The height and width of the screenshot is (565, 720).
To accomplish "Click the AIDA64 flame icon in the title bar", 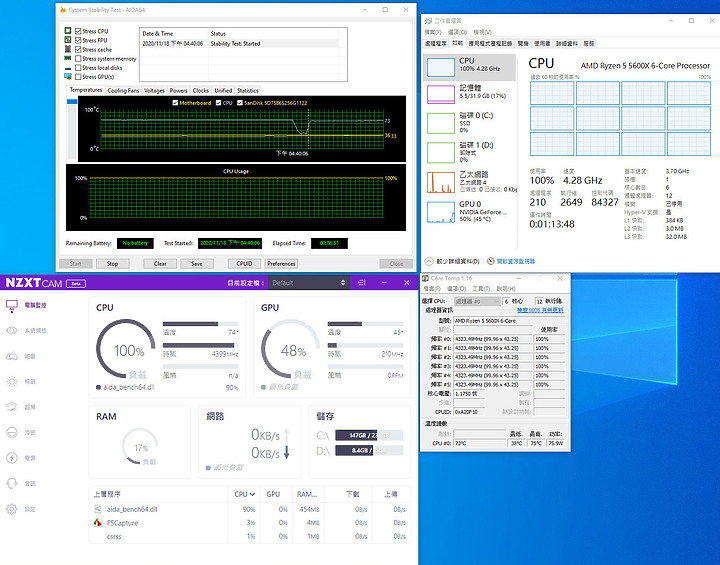I will click(x=63, y=10).
